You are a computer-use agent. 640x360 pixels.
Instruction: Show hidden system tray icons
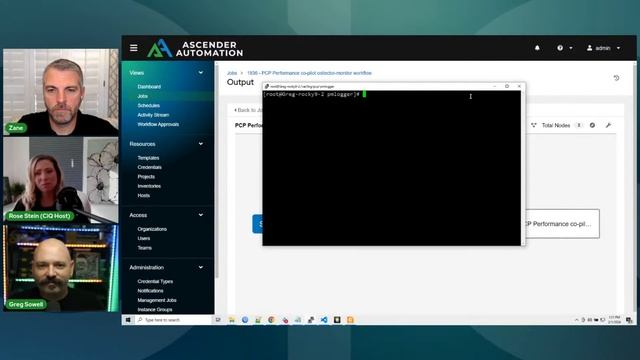[576, 320]
